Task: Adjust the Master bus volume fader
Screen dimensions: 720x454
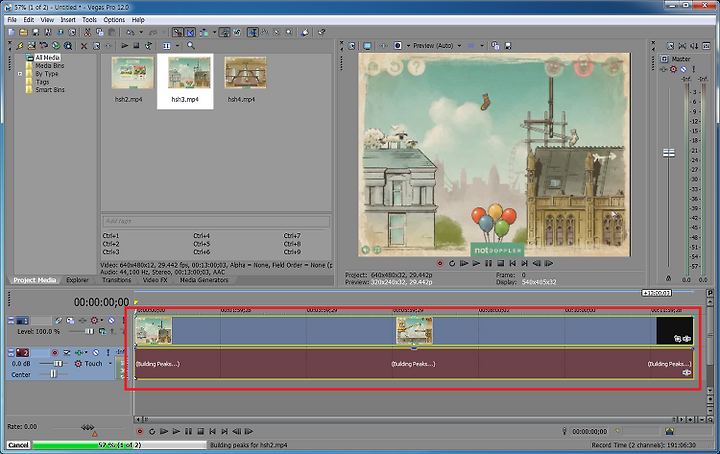Action: tap(669, 153)
